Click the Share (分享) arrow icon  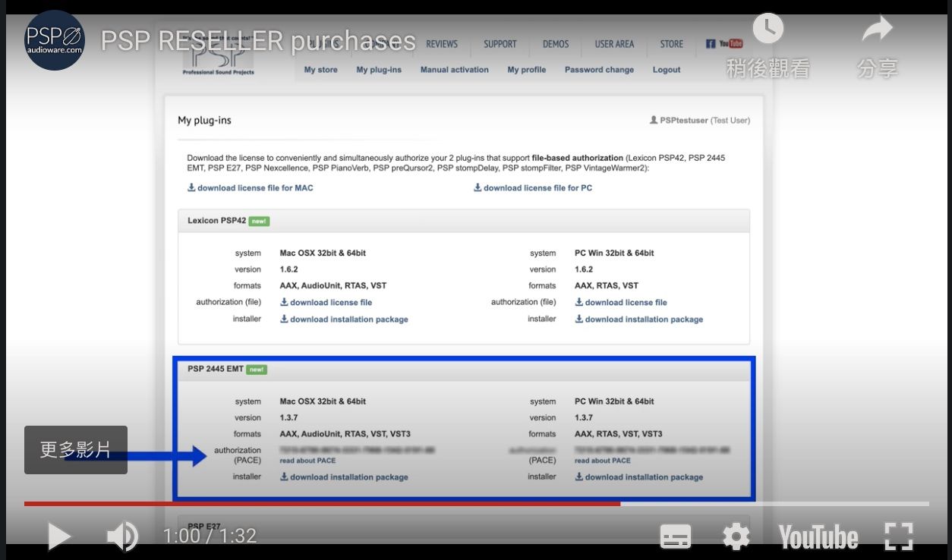coord(878,30)
